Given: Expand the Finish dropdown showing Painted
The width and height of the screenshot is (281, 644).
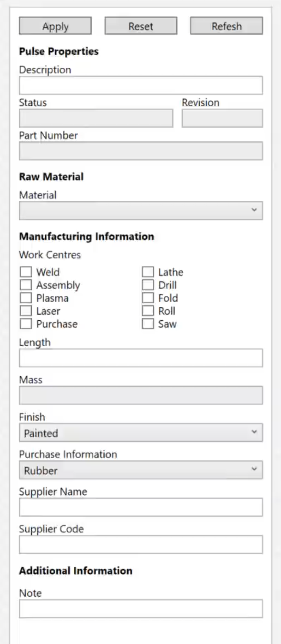Looking at the screenshot, I should (x=141, y=433).
